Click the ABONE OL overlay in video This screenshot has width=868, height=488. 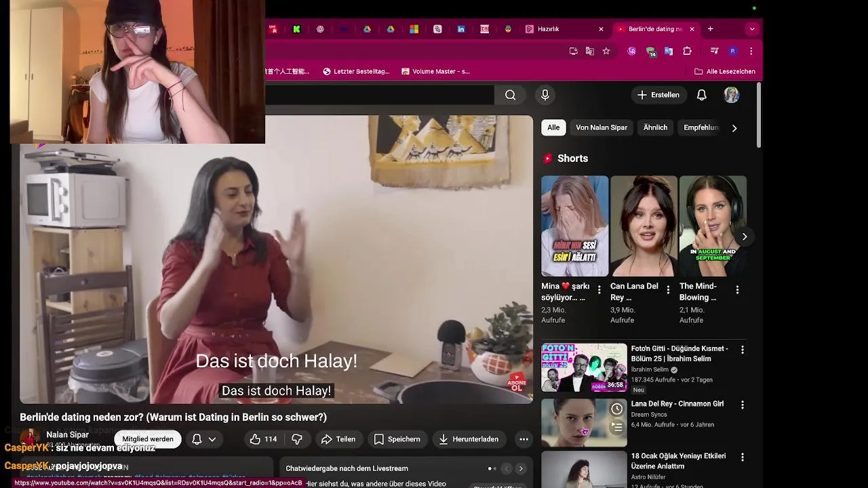click(x=517, y=382)
